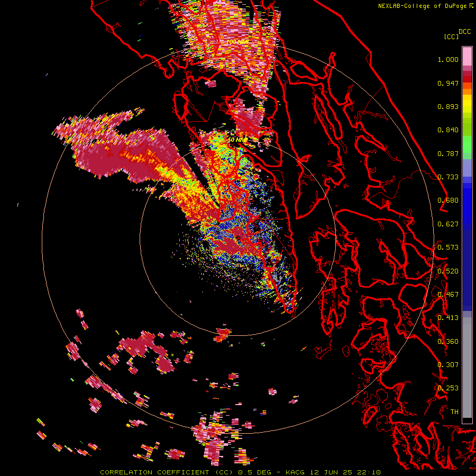Select the 0.947 scale value
The height and width of the screenshot is (476, 476).
point(448,83)
